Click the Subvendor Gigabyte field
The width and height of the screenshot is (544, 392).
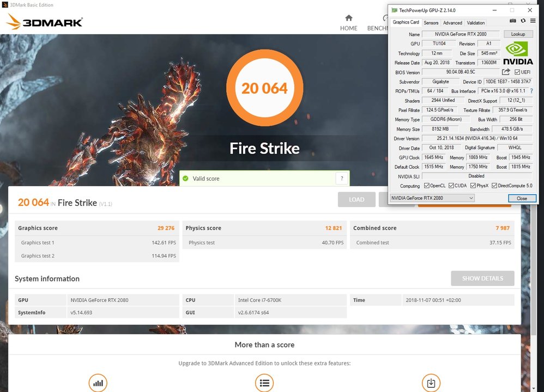pos(440,82)
